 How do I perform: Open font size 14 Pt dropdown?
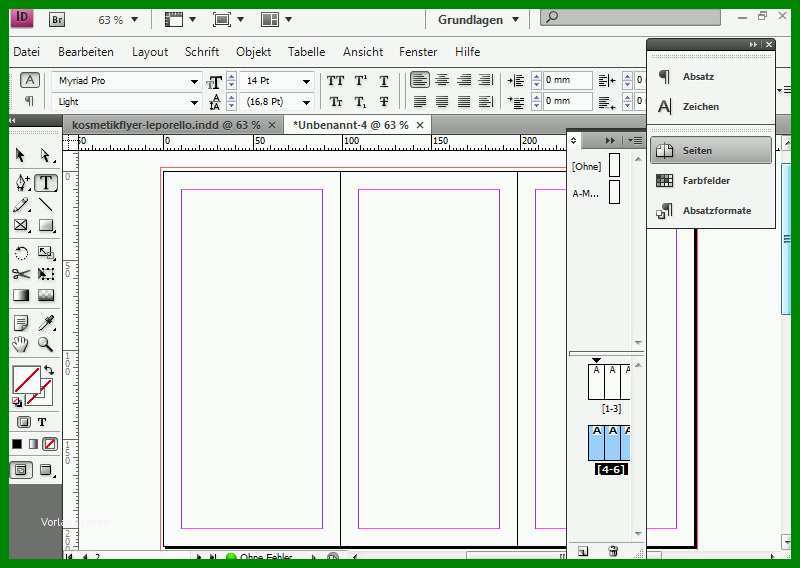click(x=306, y=81)
